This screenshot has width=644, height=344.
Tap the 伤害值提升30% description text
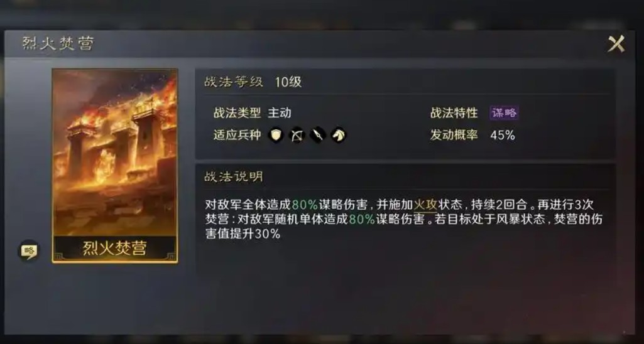pos(243,234)
